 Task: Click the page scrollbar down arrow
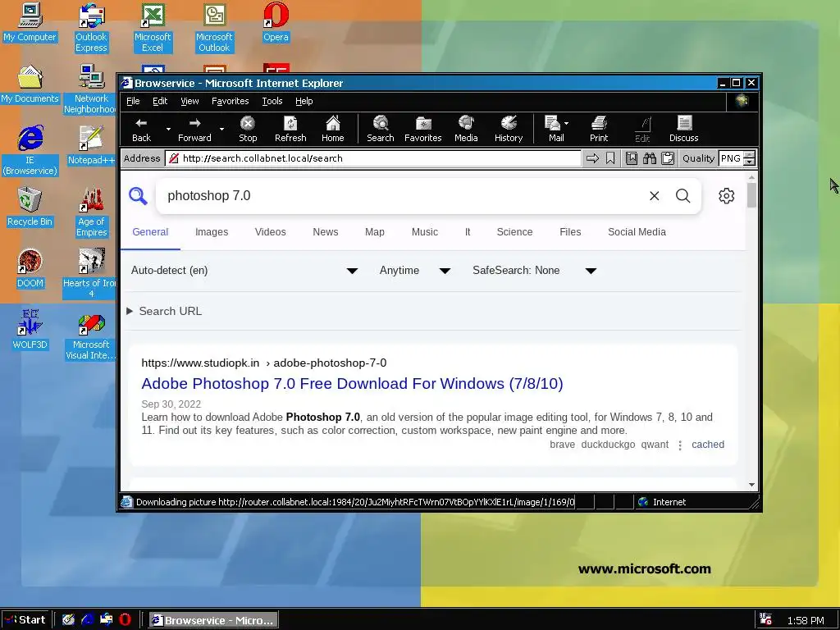pos(751,485)
